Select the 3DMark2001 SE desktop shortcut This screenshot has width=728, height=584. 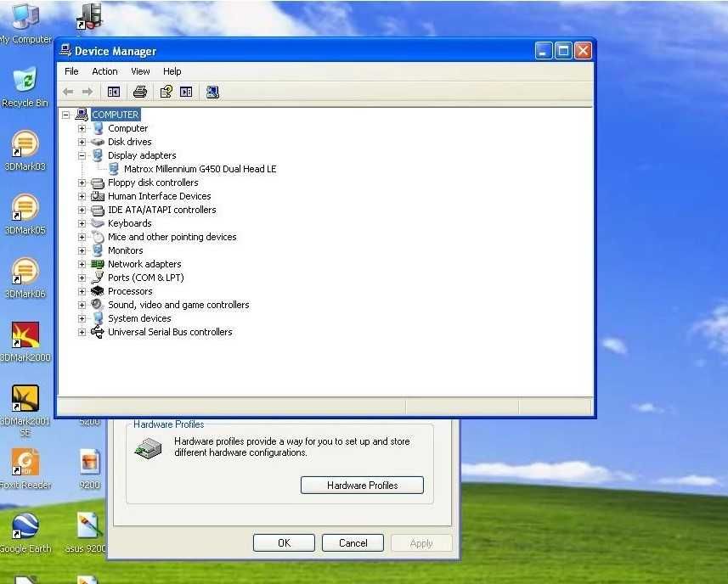25,411
